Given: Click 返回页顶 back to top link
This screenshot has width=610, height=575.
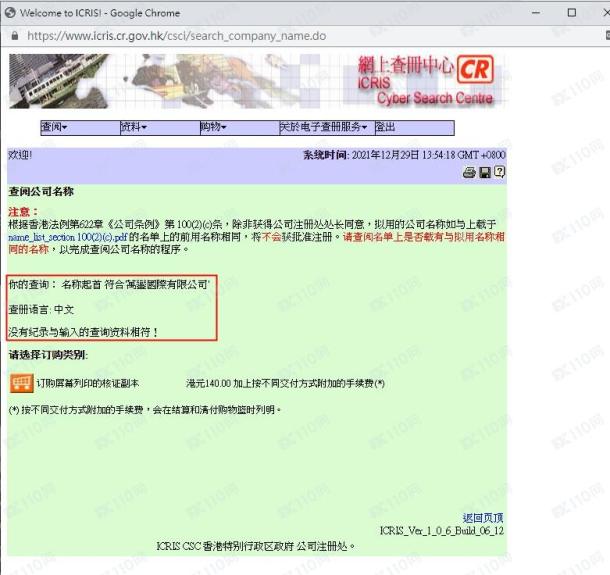Looking at the screenshot, I should tap(483, 518).
